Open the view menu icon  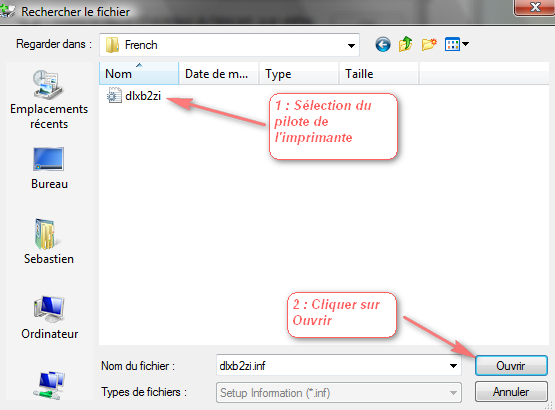(x=452, y=45)
